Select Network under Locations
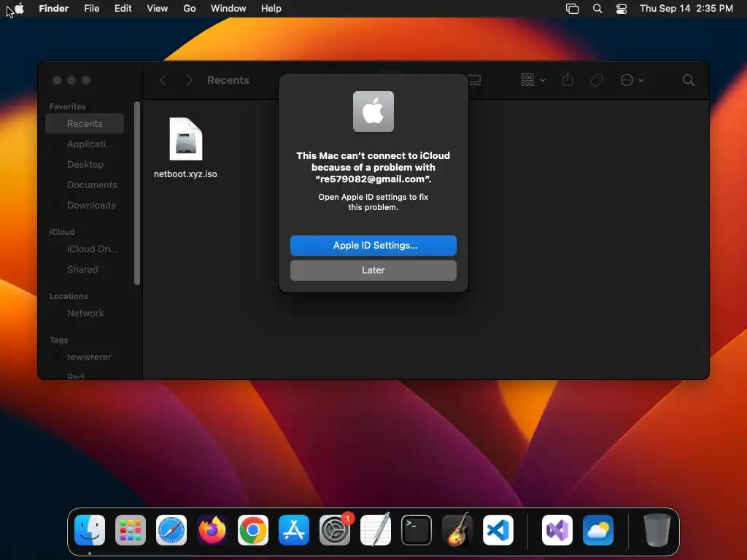The height and width of the screenshot is (560, 747). tap(85, 314)
